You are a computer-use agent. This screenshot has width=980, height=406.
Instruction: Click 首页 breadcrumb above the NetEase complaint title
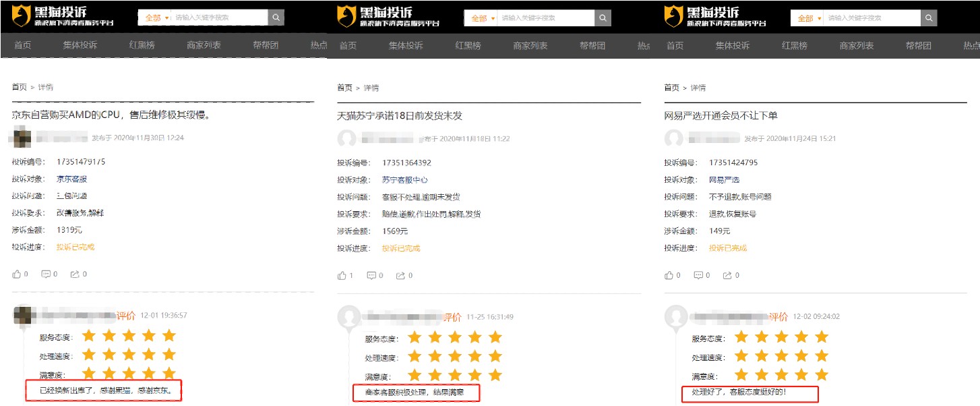point(671,88)
